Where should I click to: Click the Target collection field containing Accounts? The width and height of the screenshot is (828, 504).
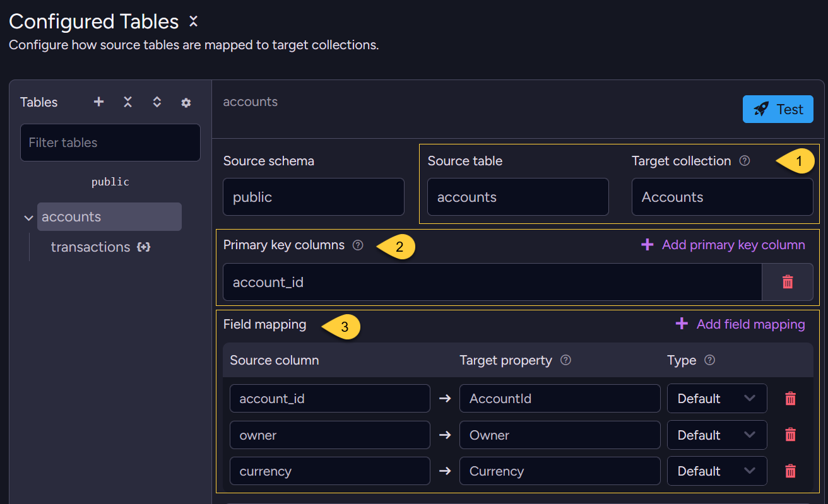[723, 197]
